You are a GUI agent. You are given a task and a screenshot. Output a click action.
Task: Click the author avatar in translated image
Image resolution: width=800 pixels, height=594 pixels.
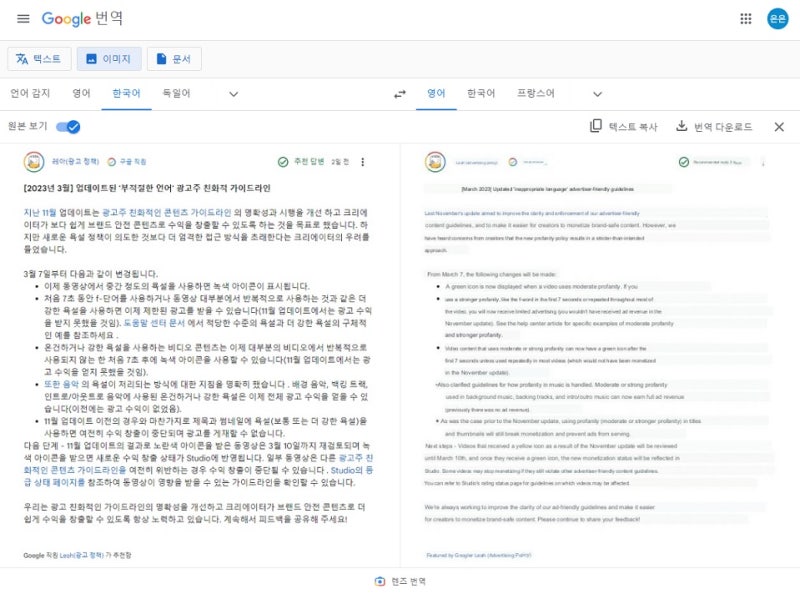pos(435,162)
